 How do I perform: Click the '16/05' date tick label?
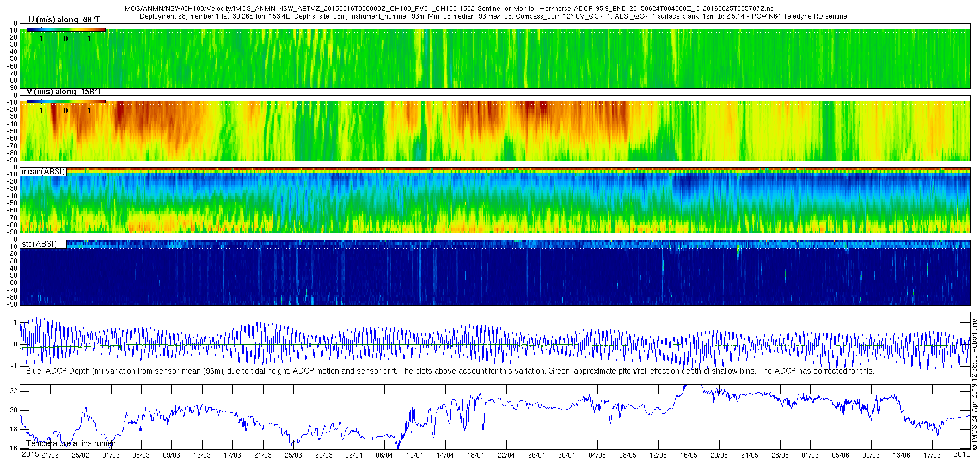tap(689, 455)
